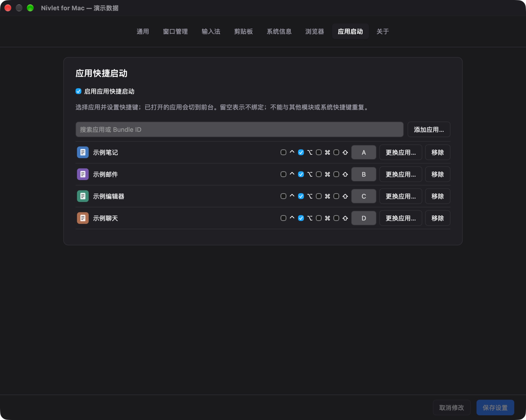Enable Control modifier for 示例笔记
Screen dimensions: 526x420
(x=283, y=152)
